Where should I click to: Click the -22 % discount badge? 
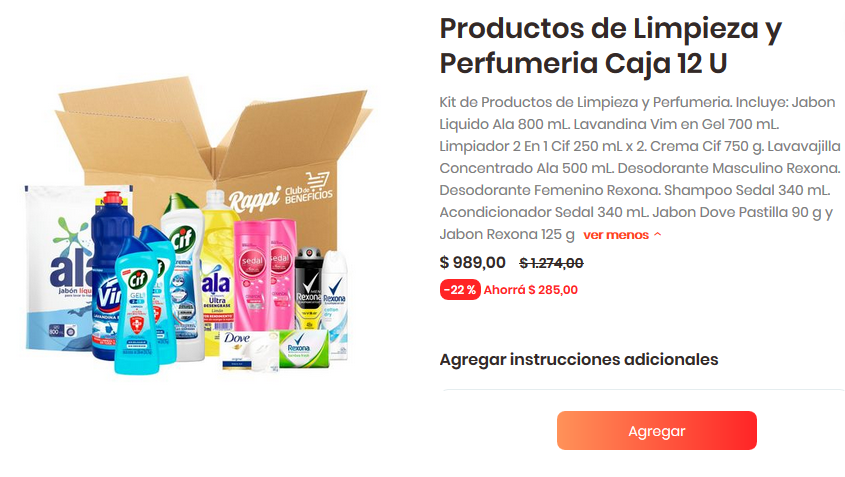click(460, 289)
